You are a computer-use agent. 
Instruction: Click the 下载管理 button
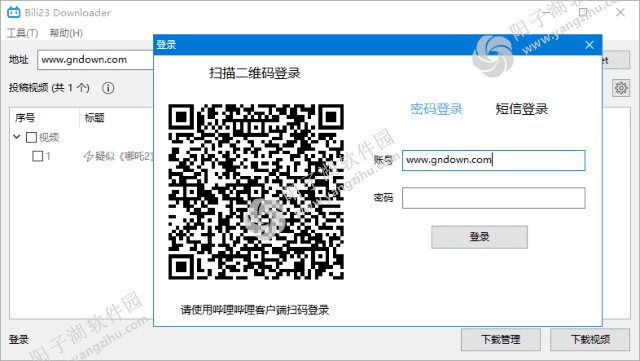tap(501, 339)
